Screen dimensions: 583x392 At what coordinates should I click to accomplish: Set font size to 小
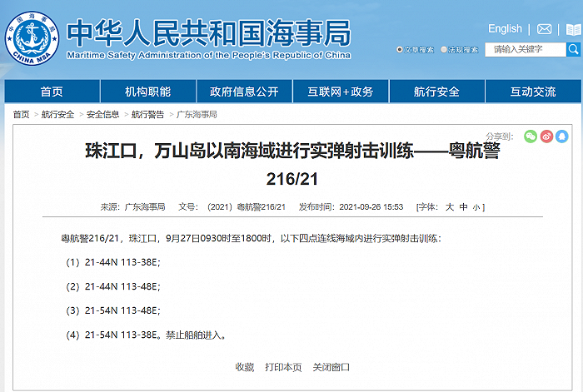click(x=476, y=207)
